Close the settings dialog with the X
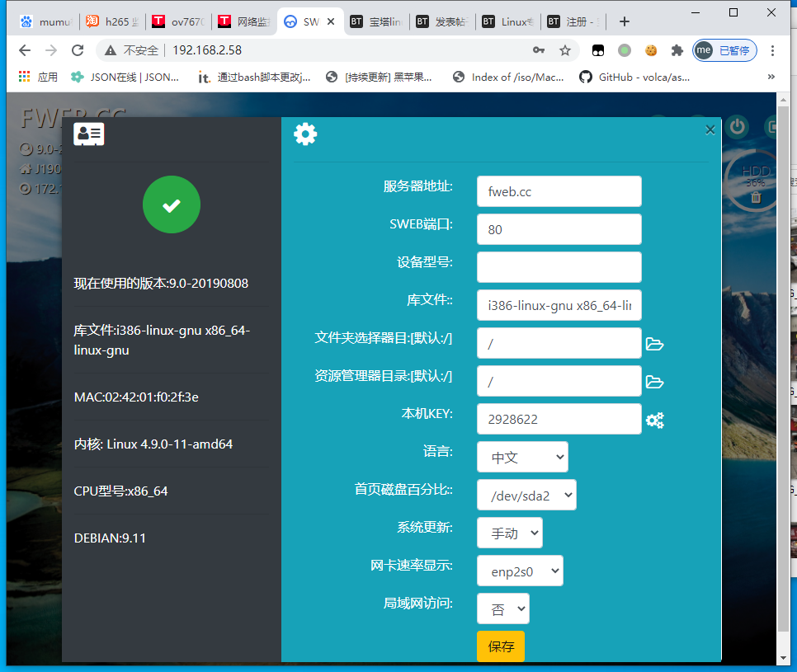Screen dimensions: 797x672 (710, 130)
